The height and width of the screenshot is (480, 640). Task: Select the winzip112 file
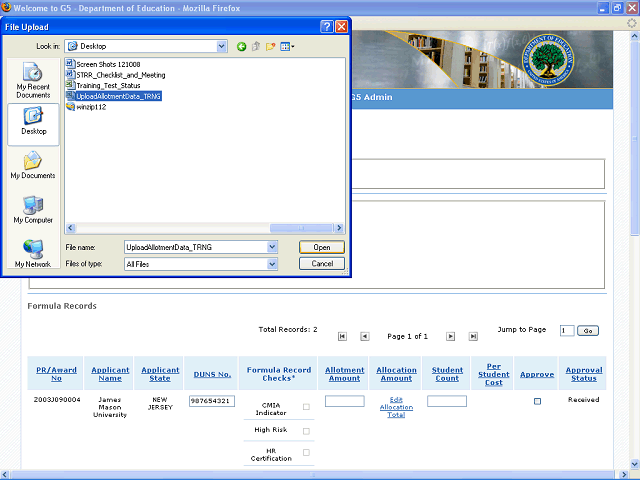point(86,107)
